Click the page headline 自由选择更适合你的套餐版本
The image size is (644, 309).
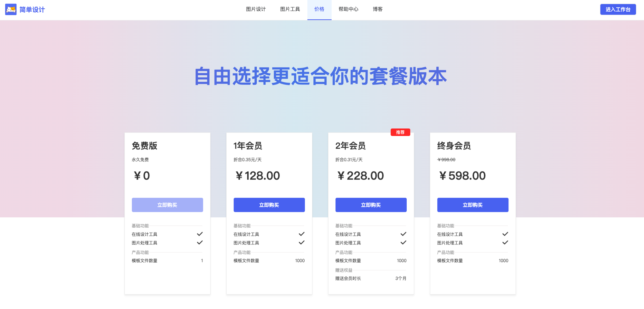coord(320,77)
